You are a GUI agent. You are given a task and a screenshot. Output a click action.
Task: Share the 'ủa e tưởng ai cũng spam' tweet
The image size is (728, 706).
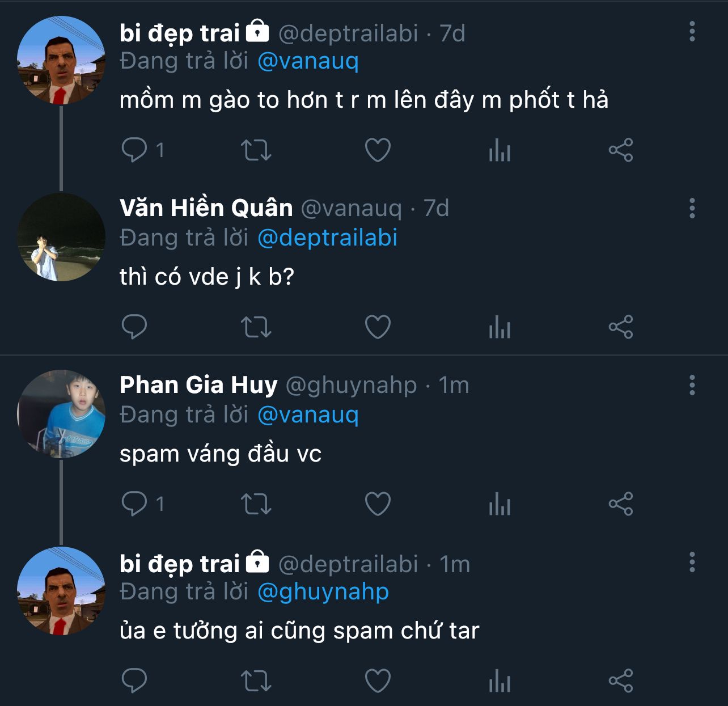621,681
